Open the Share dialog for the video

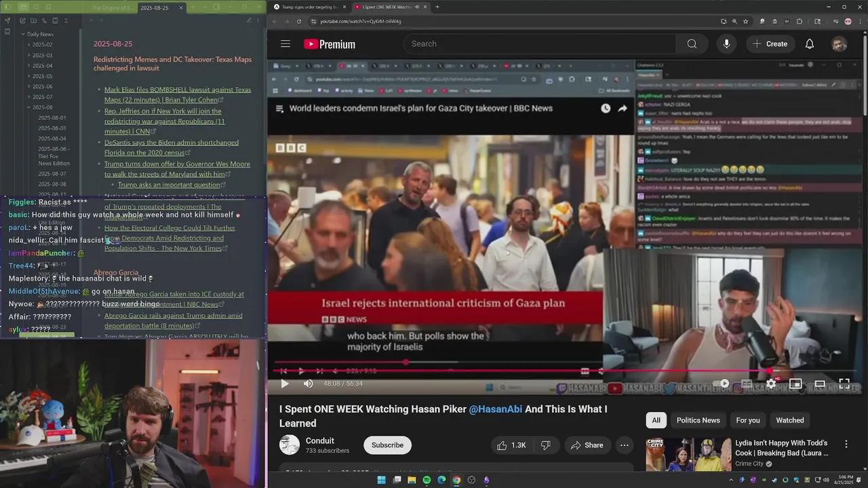[587, 445]
